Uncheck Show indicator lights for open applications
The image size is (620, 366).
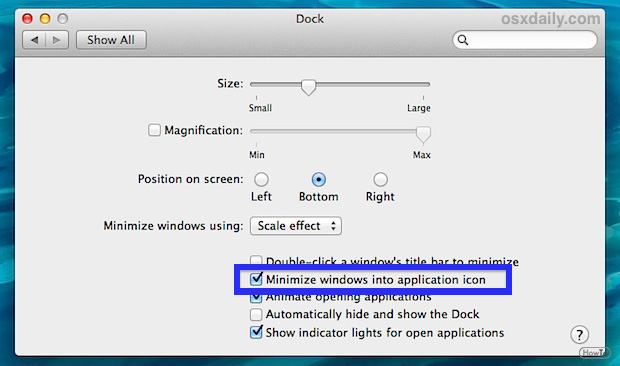[256, 332]
